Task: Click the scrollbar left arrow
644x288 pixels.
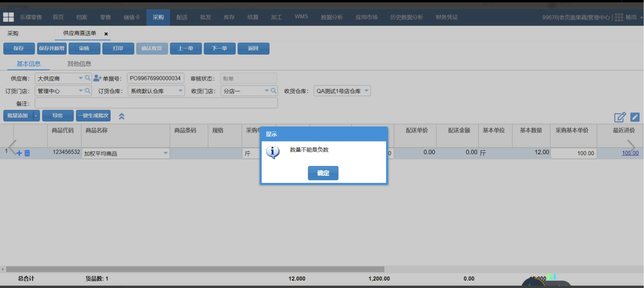Action: point(3,269)
